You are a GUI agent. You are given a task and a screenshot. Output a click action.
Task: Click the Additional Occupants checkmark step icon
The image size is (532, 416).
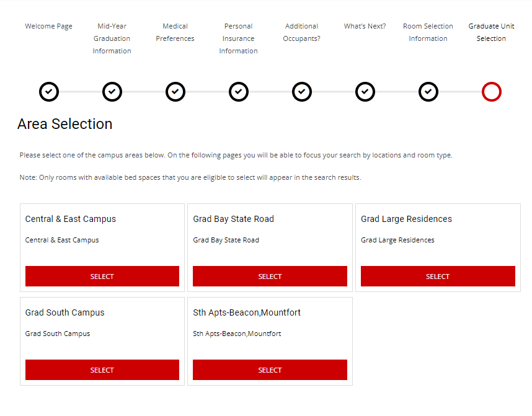tap(302, 92)
